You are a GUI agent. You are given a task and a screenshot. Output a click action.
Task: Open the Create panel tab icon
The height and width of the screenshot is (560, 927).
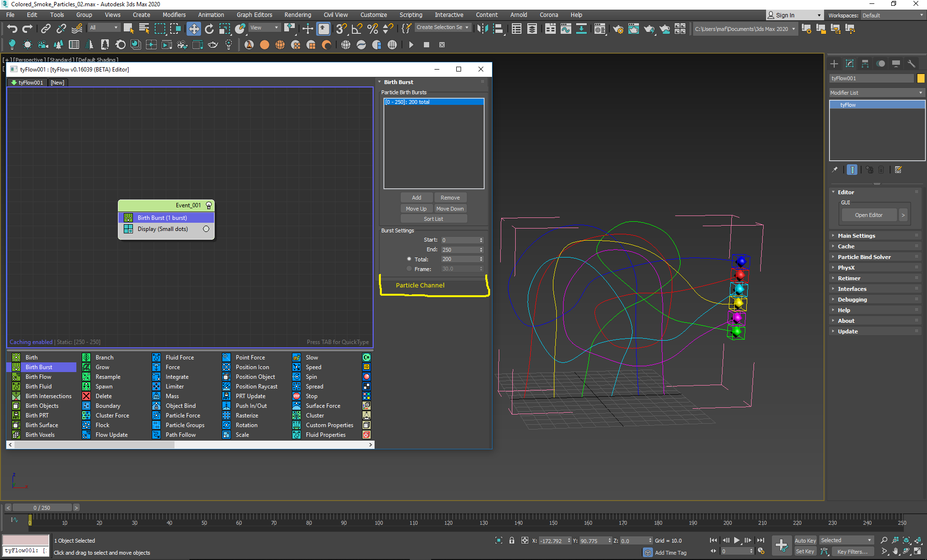point(834,64)
